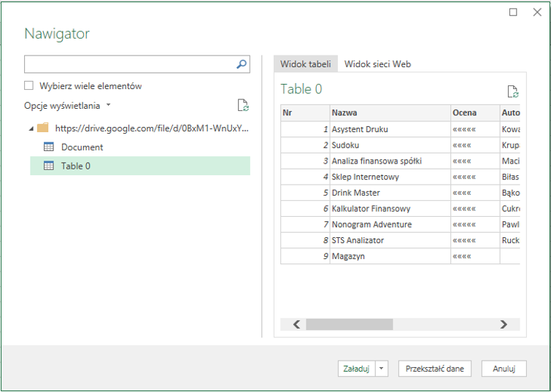Click the left arrow of horizontal scrollbar

296,324
